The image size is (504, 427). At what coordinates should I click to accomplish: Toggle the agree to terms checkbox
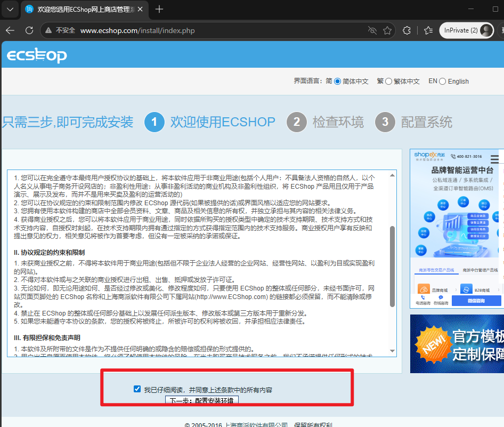137,389
